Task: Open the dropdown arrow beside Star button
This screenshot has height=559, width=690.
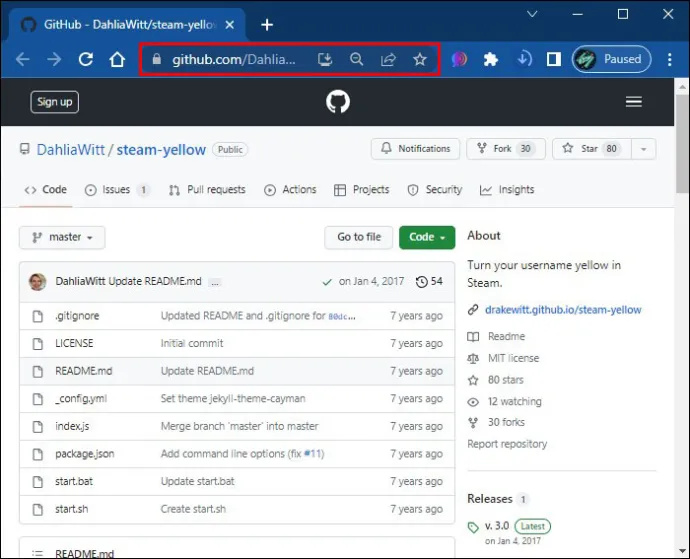Action: tap(644, 149)
